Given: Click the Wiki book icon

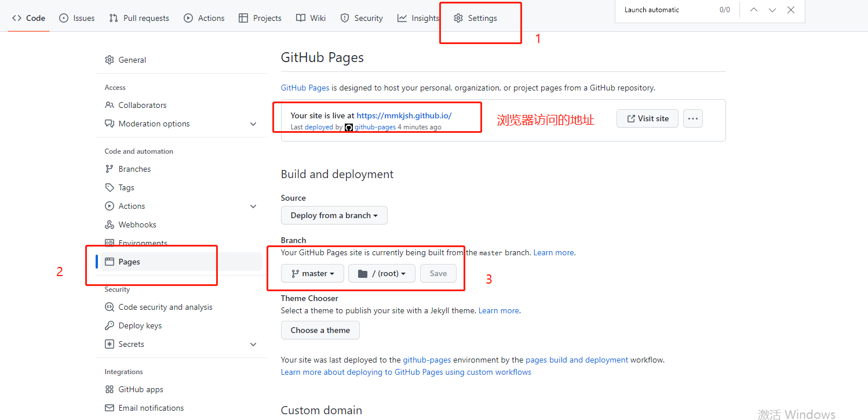Looking at the screenshot, I should pos(301,18).
